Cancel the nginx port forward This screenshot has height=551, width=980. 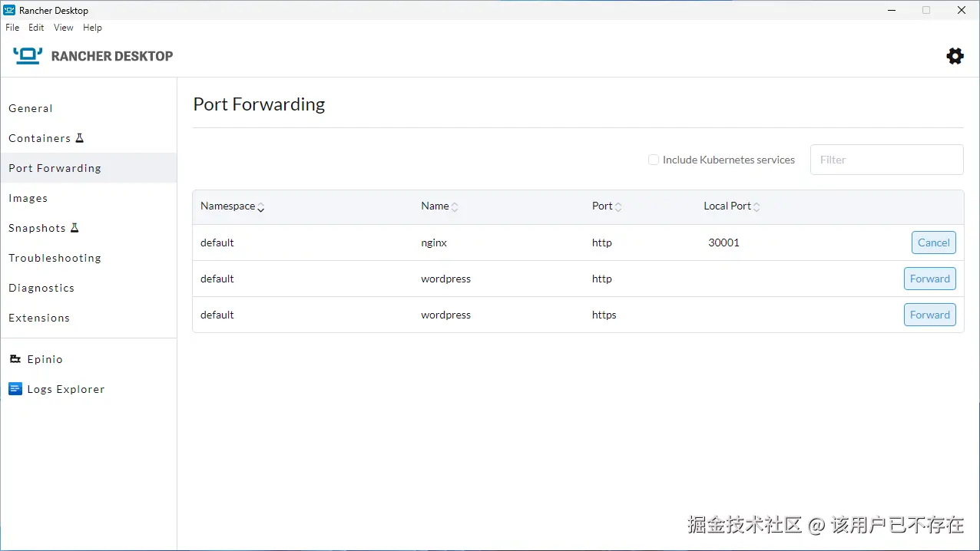click(x=934, y=243)
